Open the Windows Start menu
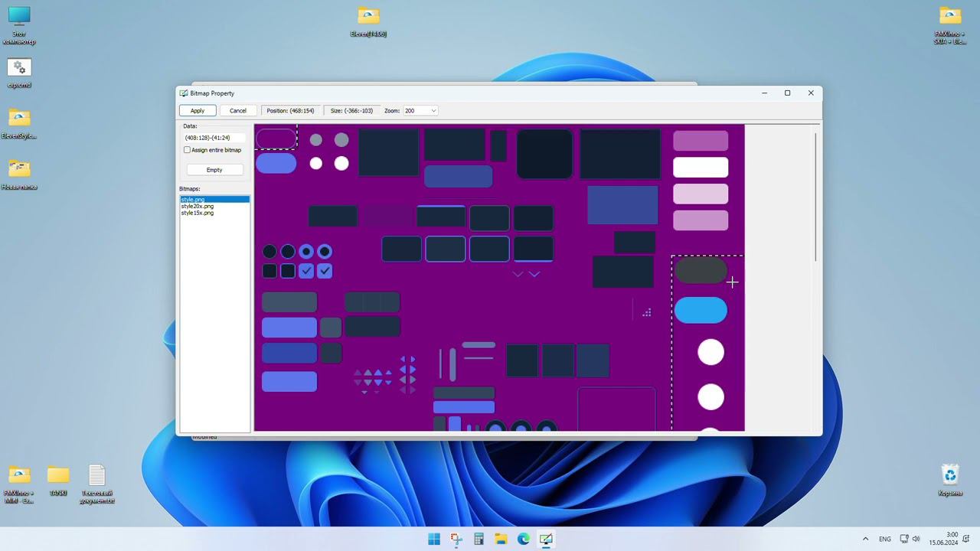The image size is (980, 551). pyautogui.click(x=434, y=539)
